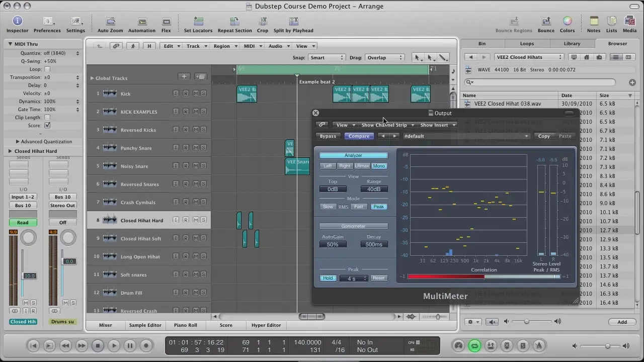Open the Snap Smart dropdown
644x362 pixels.
(x=327, y=58)
